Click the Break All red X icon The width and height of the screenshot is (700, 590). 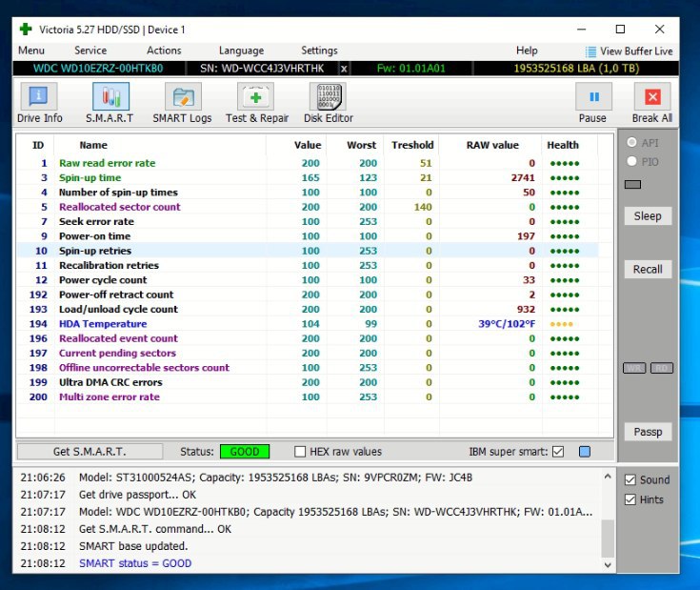pos(652,96)
